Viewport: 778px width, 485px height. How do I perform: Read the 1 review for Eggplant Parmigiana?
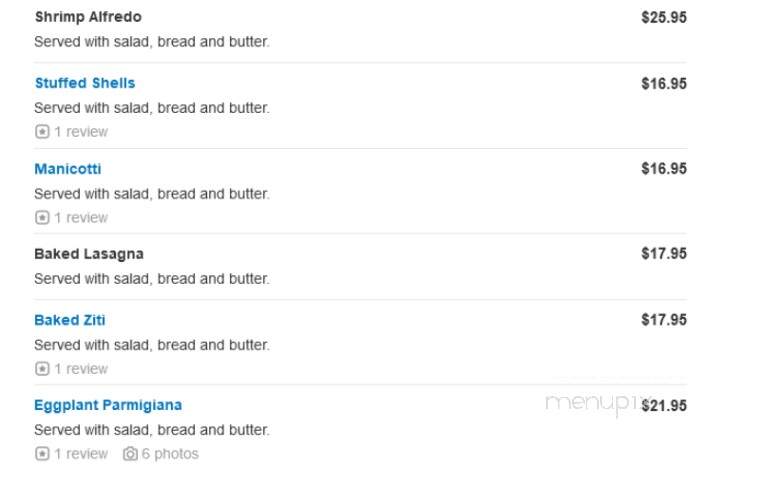pyautogui.click(x=81, y=454)
